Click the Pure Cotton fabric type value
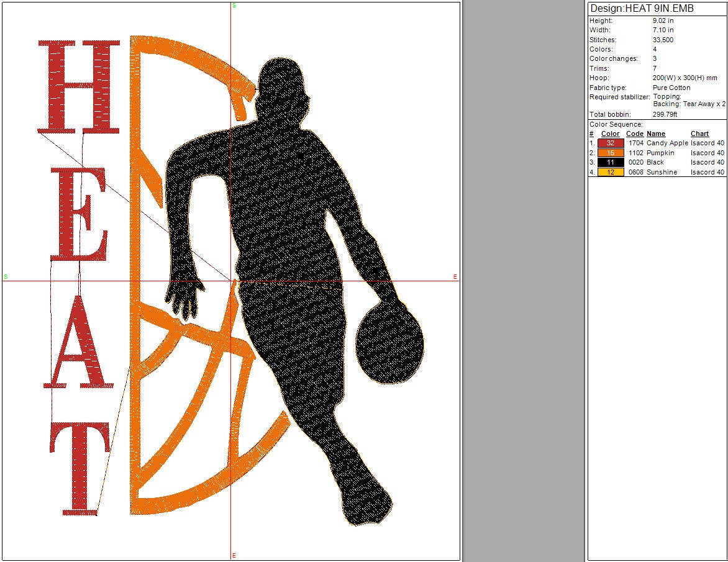728x562 pixels. pos(671,88)
